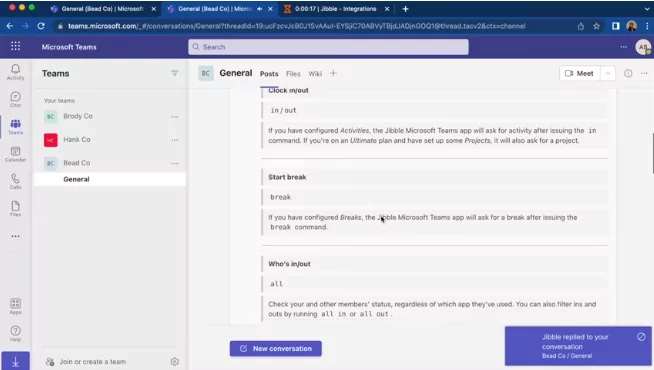Click the 'Start break' heading text
The image size is (654, 370).
287,177
